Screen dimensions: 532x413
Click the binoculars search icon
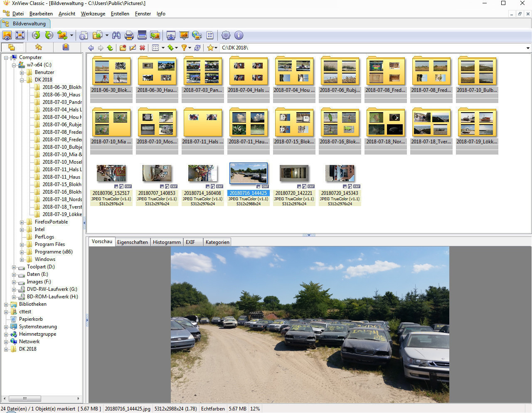tap(116, 35)
